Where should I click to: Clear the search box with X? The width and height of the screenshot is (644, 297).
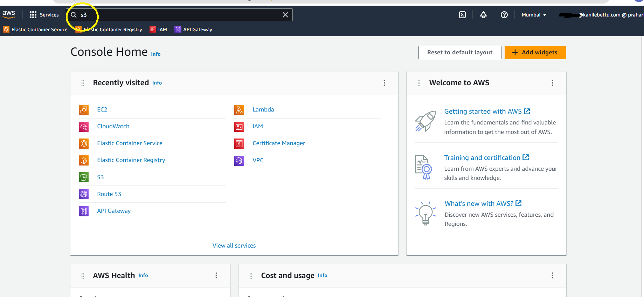pyautogui.click(x=285, y=15)
